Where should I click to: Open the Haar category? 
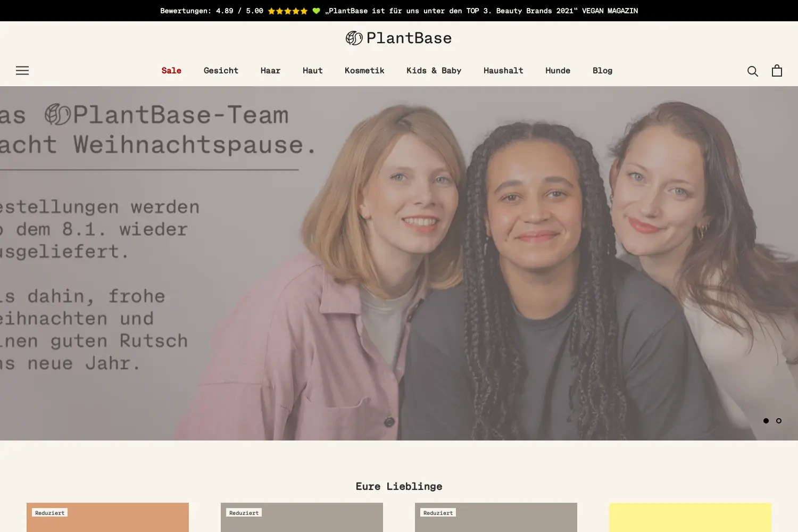pyautogui.click(x=270, y=70)
